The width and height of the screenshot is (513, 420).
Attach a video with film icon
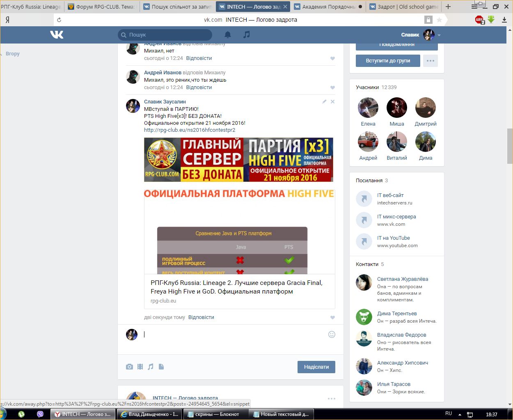(x=140, y=367)
